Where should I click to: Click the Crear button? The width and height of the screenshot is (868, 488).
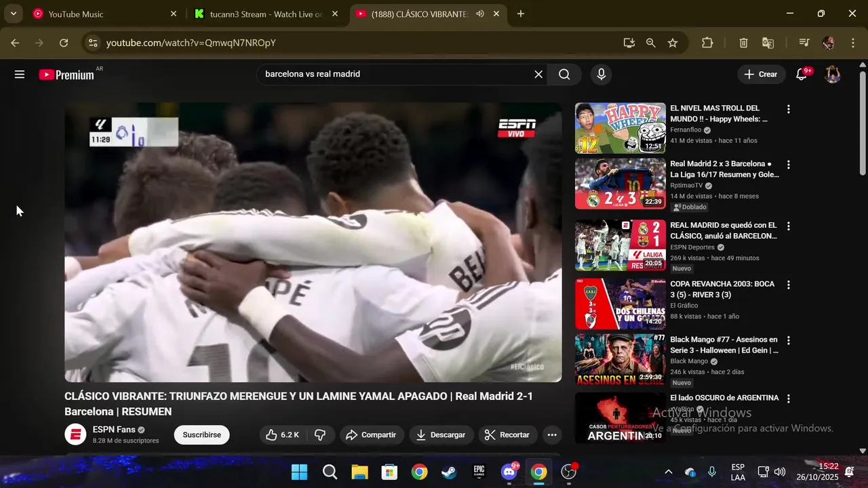pos(762,75)
